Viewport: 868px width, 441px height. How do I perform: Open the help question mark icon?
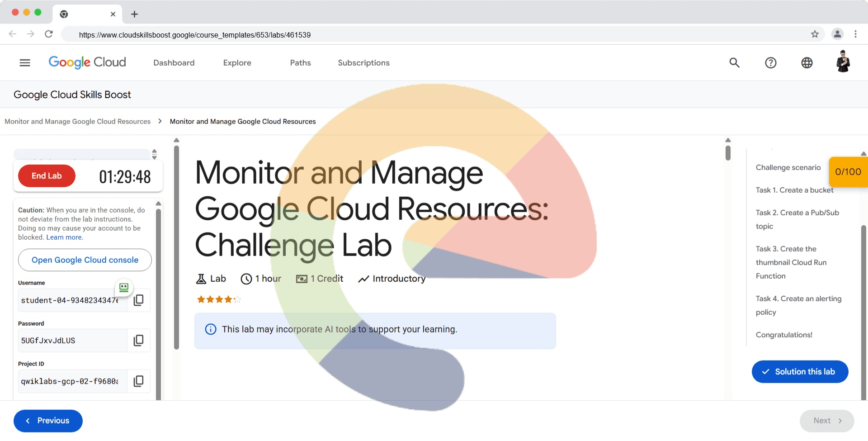(770, 63)
